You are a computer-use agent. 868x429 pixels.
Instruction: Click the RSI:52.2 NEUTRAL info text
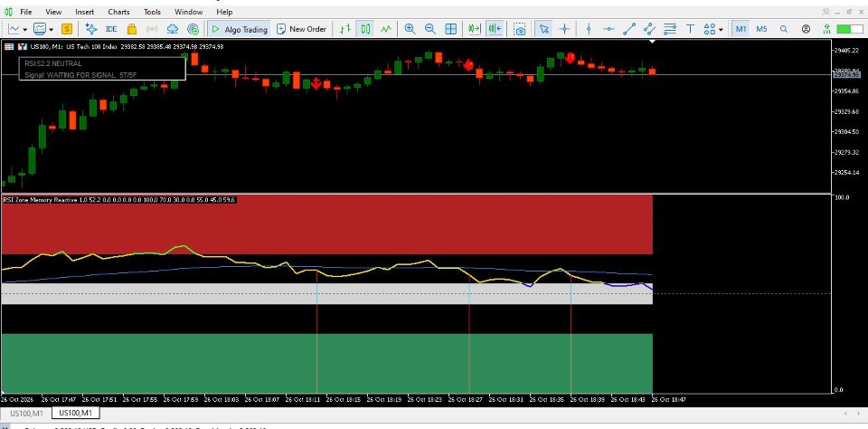53,63
